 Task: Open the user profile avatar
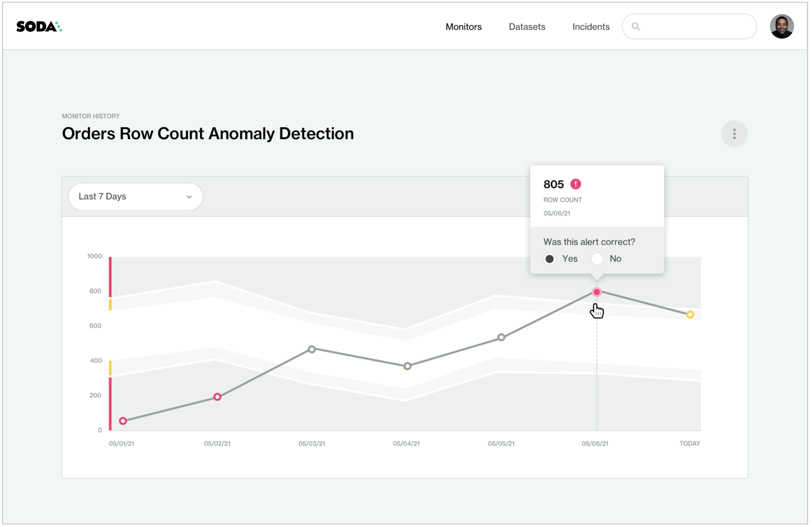(x=782, y=27)
